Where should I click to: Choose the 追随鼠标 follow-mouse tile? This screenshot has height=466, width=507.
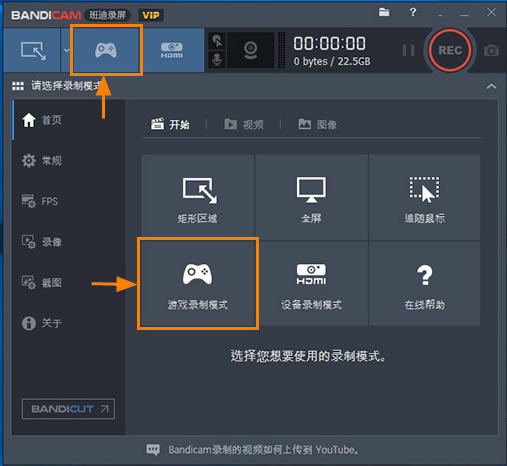point(425,197)
